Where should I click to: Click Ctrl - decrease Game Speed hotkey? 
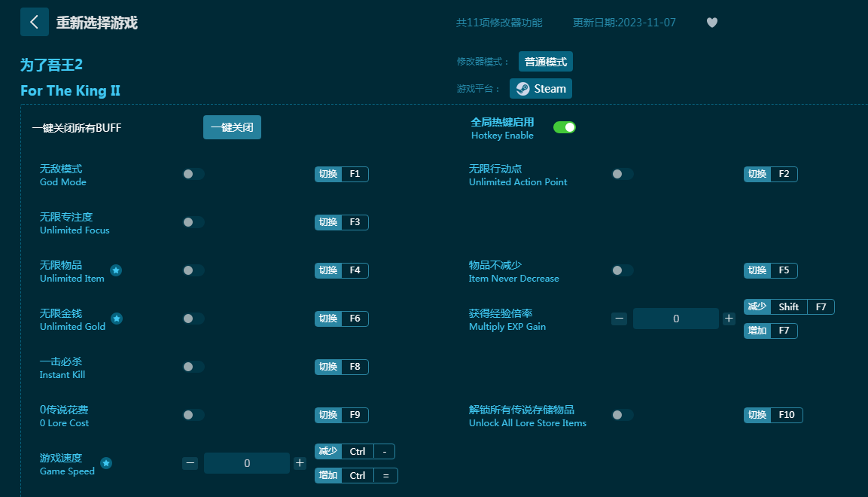pos(355,451)
